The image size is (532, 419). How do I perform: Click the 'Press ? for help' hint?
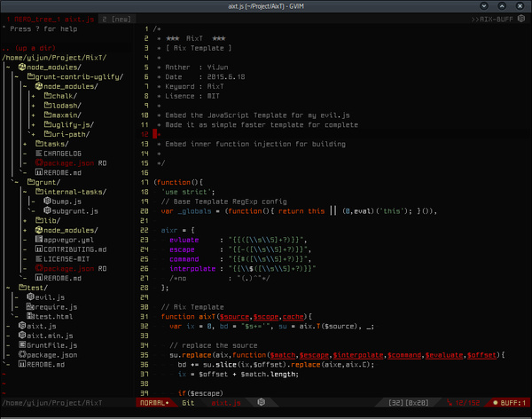[43, 29]
